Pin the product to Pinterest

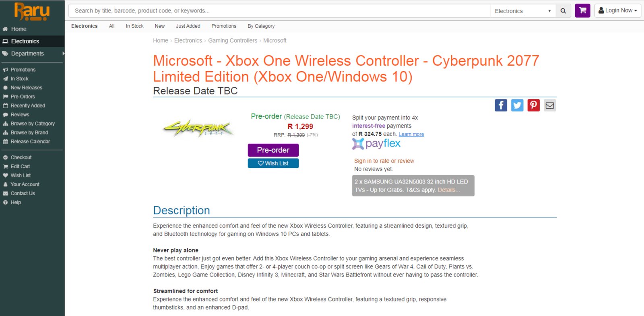[533, 105]
